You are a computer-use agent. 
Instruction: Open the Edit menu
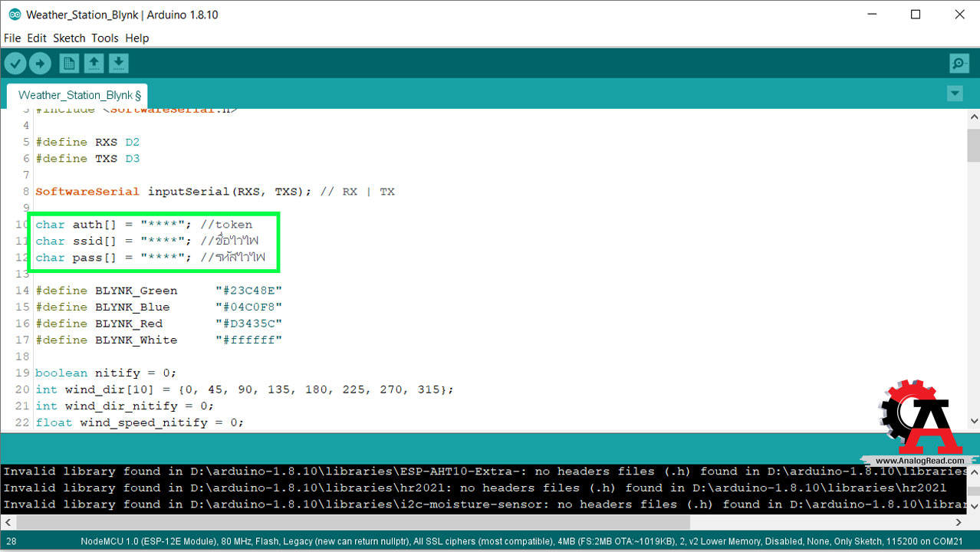pyautogui.click(x=37, y=38)
